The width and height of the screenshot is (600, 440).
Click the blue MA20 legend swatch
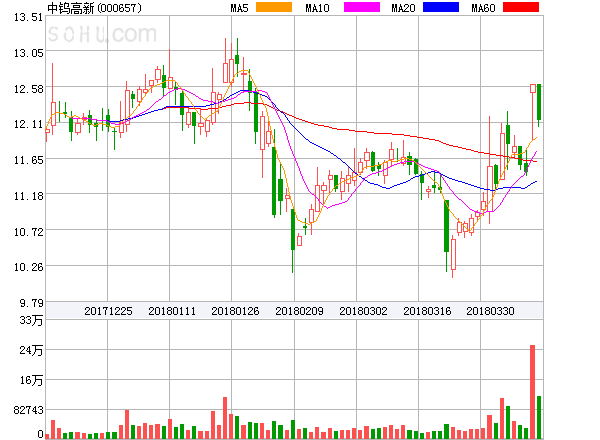coord(441,7)
